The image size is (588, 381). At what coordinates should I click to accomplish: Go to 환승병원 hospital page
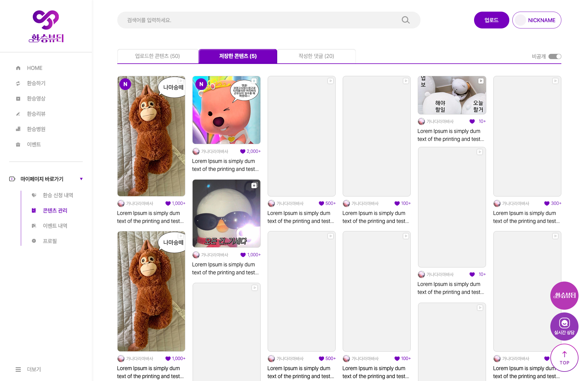[x=36, y=129]
